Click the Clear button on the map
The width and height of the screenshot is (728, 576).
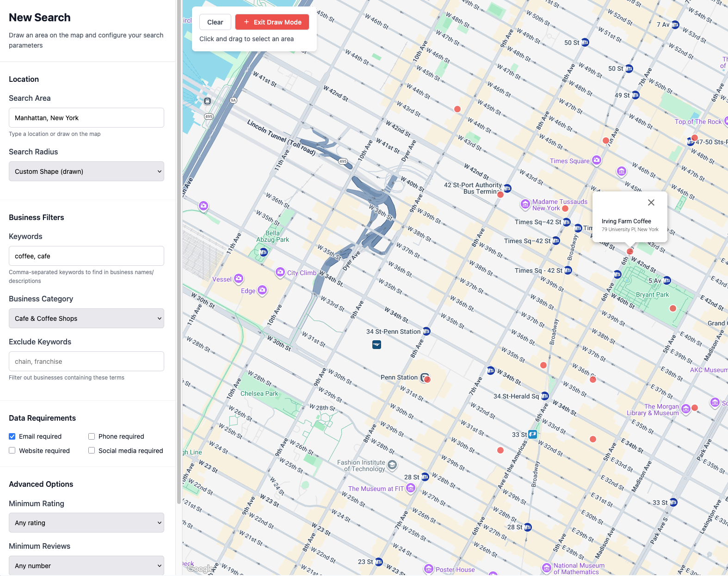point(215,22)
